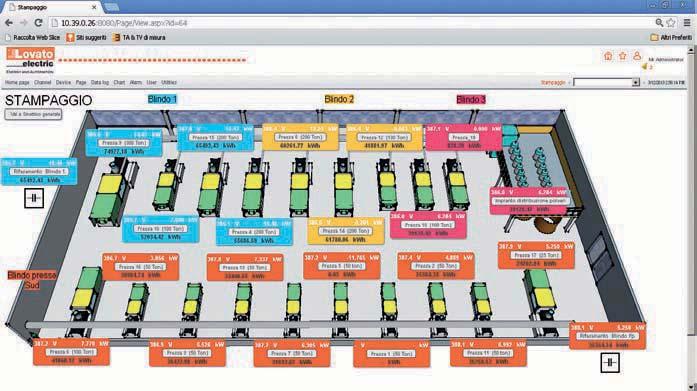
Task: Select the Pressa 7 (50 Ton) label
Action: (x=292, y=354)
